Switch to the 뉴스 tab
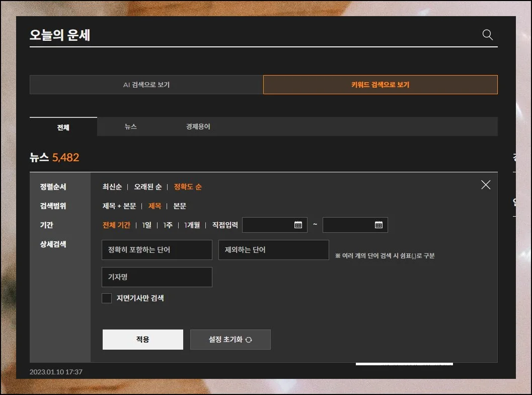 point(131,127)
